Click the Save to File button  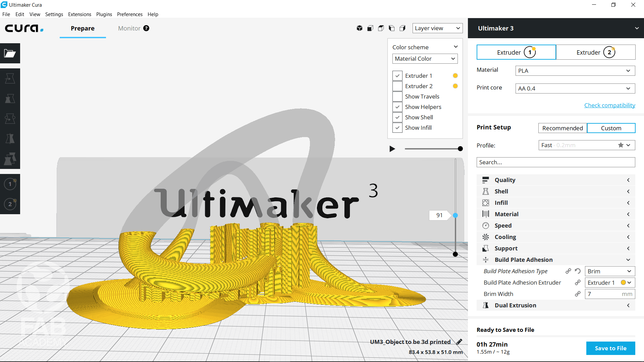(x=610, y=348)
